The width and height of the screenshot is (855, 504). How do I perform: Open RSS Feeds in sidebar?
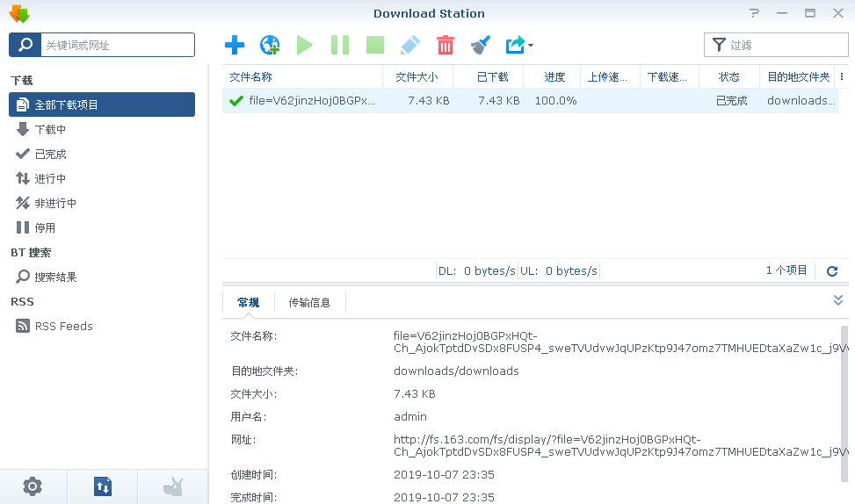click(102, 326)
